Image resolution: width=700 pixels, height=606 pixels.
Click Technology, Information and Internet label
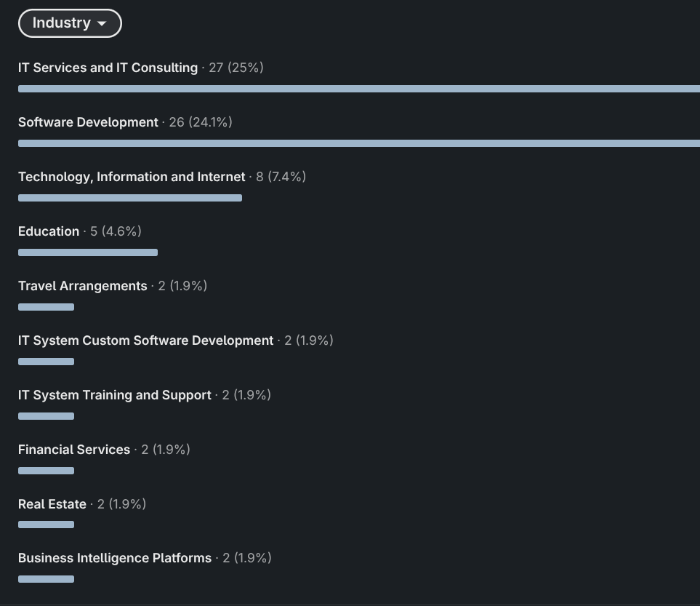[x=132, y=177]
